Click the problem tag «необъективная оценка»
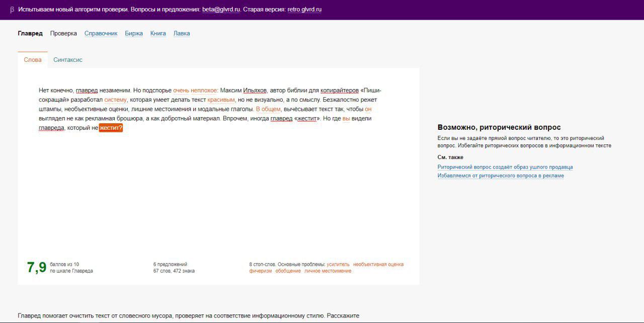 point(378,265)
